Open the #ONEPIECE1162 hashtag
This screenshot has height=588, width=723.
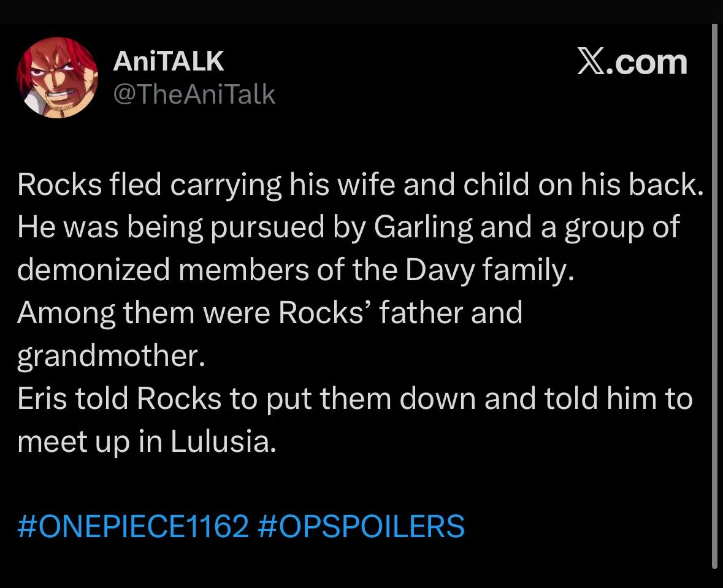[133, 526]
